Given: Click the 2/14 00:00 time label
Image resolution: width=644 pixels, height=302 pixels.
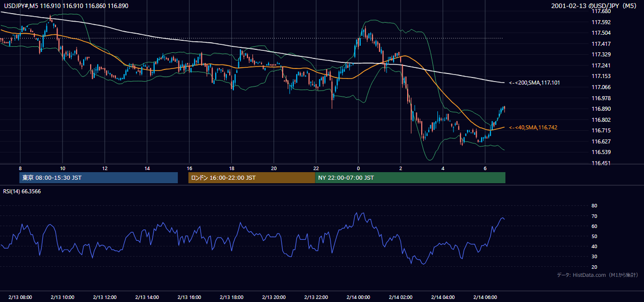Looking at the screenshot, I should click(358, 297).
